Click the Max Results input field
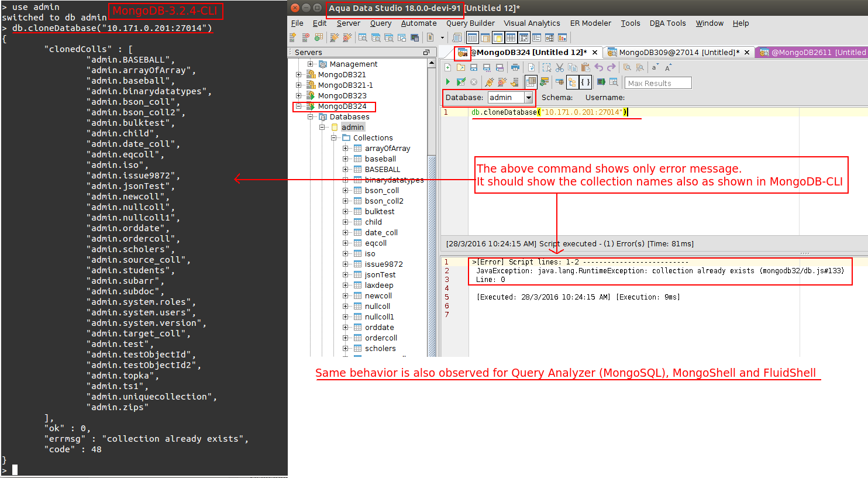The width and height of the screenshot is (868, 478). [658, 83]
